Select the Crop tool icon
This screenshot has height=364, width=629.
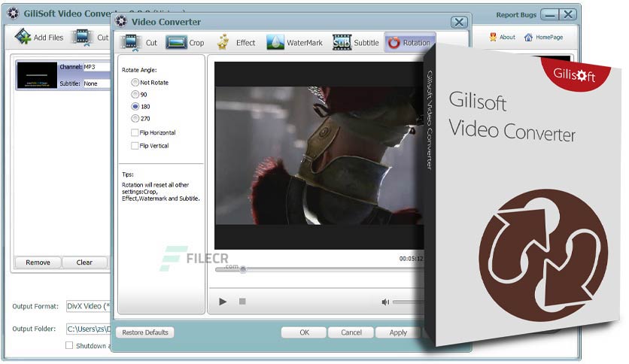point(177,43)
